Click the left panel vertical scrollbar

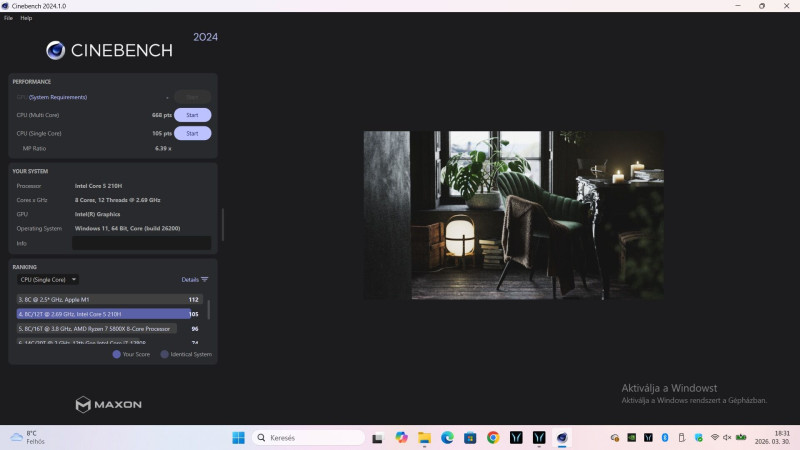pyautogui.click(x=222, y=224)
